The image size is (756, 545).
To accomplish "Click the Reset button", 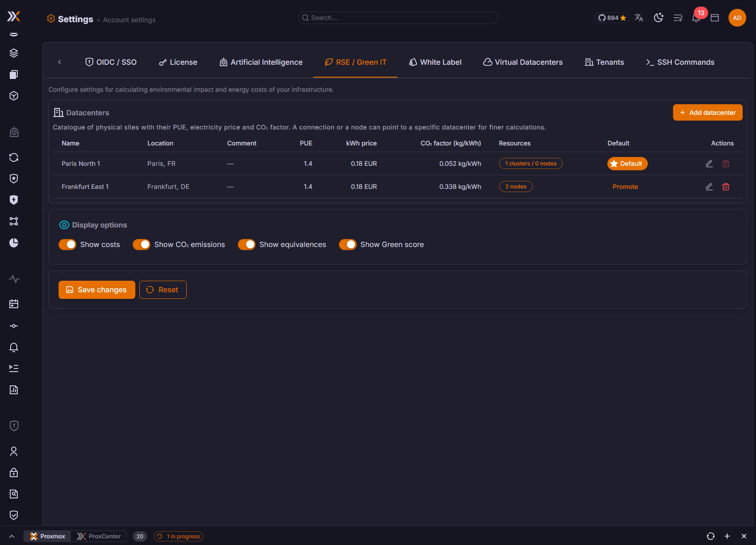I will (x=163, y=290).
